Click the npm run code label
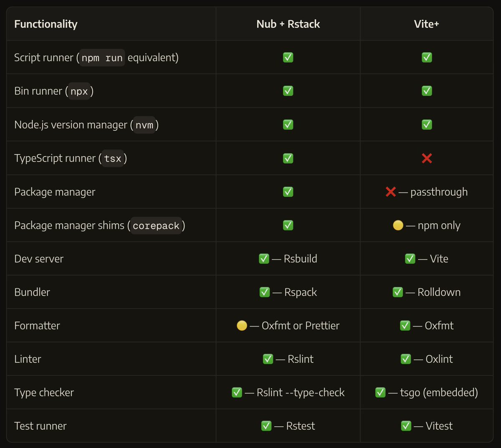Image resolution: width=501 pixels, height=448 pixels. [102, 58]
